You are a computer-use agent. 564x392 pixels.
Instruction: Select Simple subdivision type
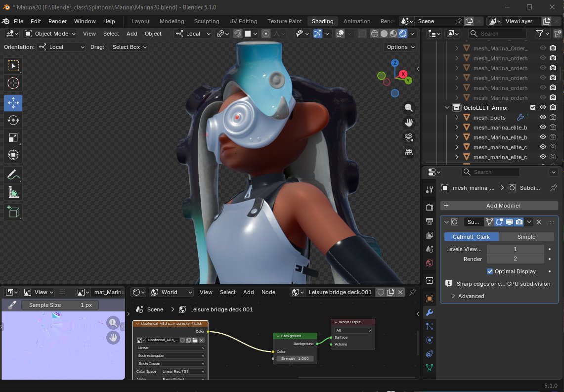(526, 237)
